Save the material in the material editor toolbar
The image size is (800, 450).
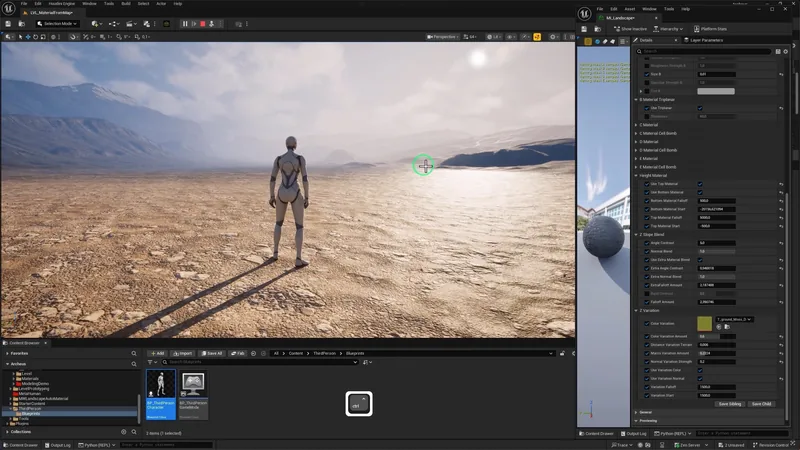pos(584,29)
